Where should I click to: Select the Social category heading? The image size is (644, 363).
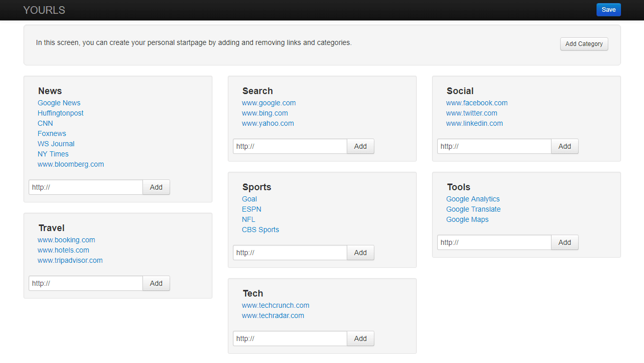click(460, 91)
